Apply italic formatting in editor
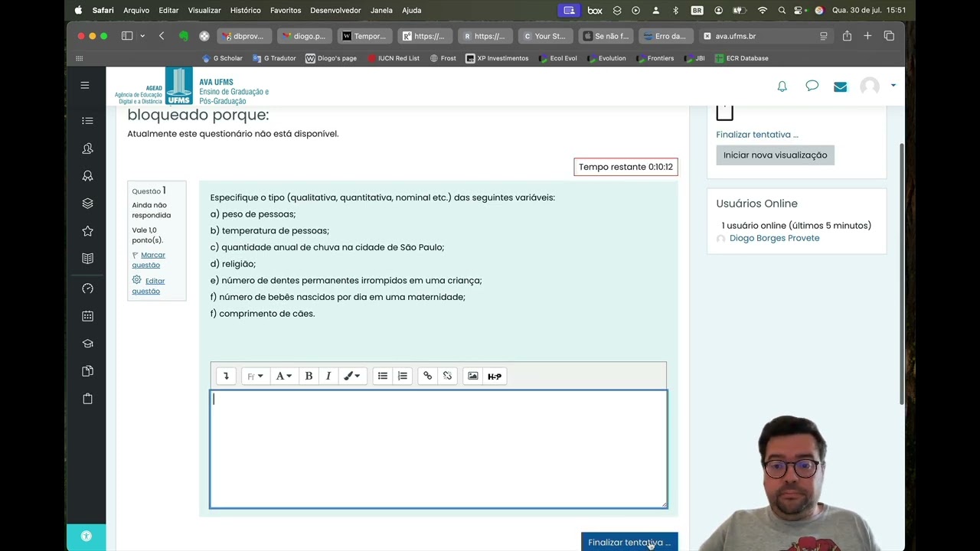Viewport: 980px width, 551px height. coord(328,376)
